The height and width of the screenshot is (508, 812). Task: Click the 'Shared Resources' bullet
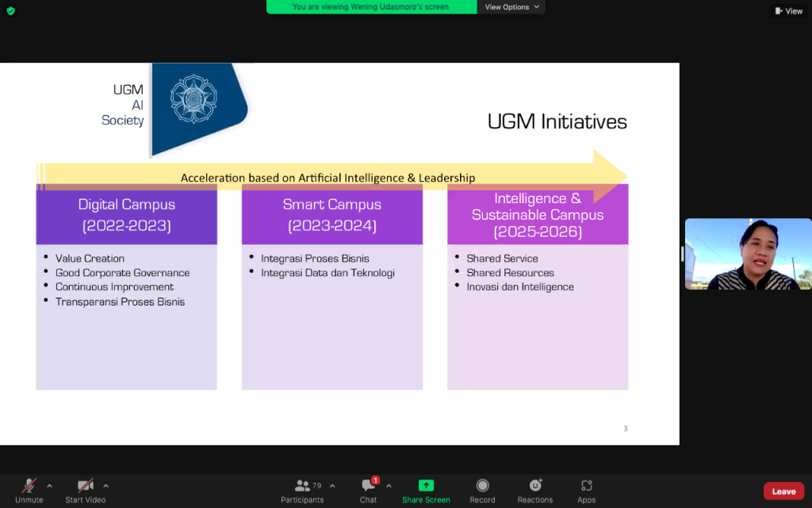510,273
